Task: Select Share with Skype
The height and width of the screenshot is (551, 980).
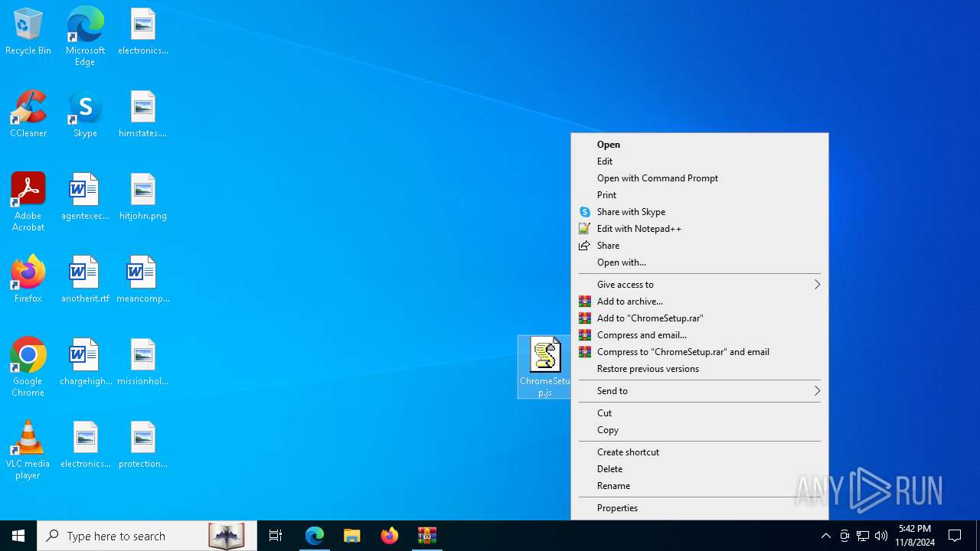Action: [700, 212]
